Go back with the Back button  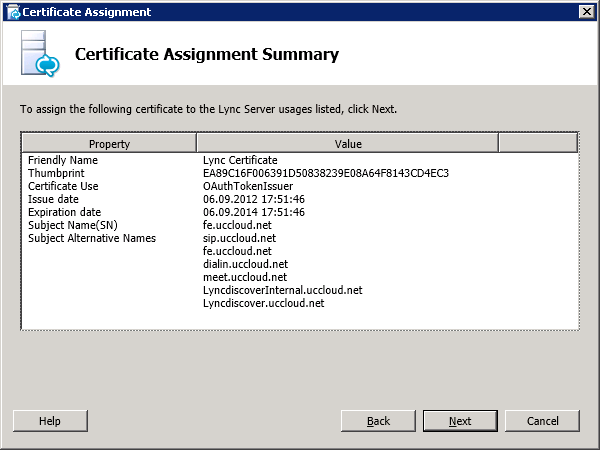[378, 421]
